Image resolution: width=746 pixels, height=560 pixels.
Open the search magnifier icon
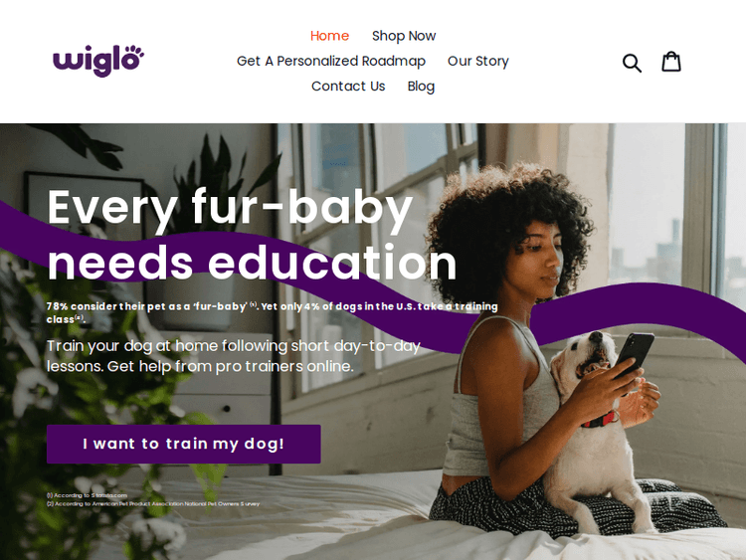632,63
